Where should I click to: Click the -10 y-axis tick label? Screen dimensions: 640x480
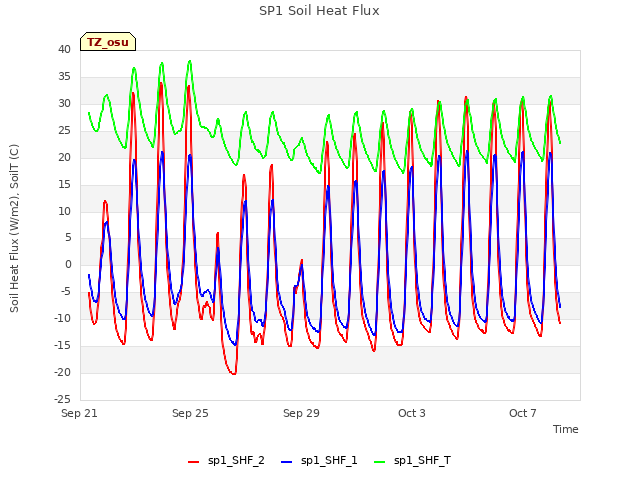[63, 319]
